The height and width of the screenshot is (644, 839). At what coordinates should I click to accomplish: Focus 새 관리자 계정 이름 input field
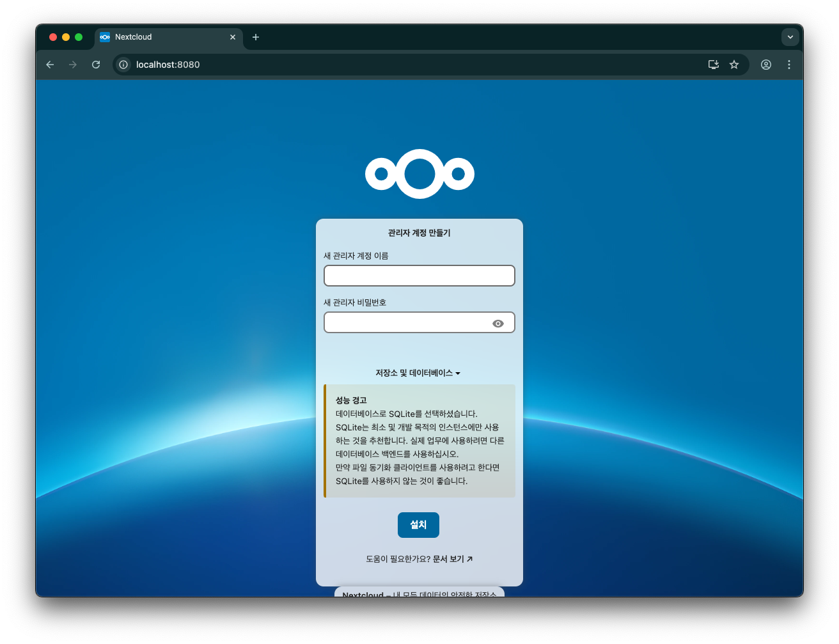pos(419,276)
